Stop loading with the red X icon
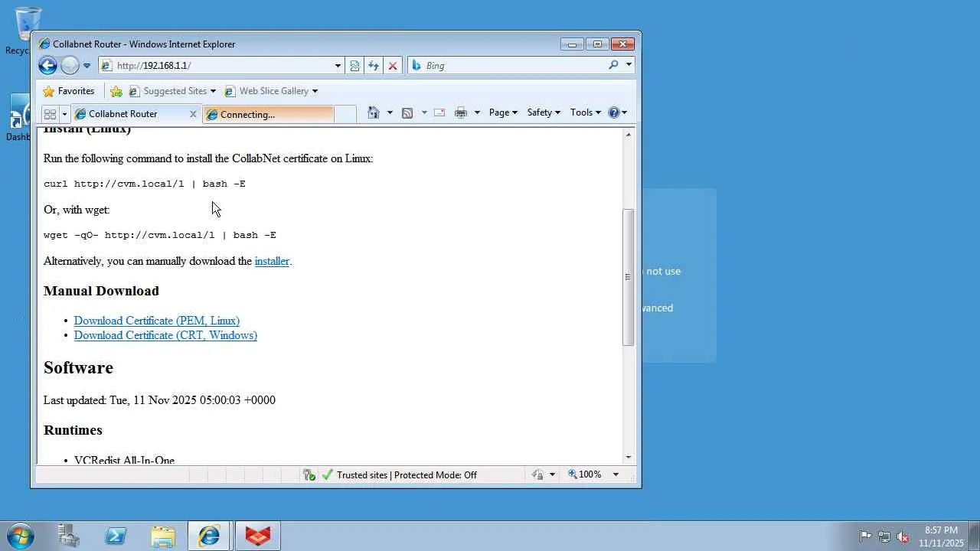980x551 pixels. tap(393, 66)
